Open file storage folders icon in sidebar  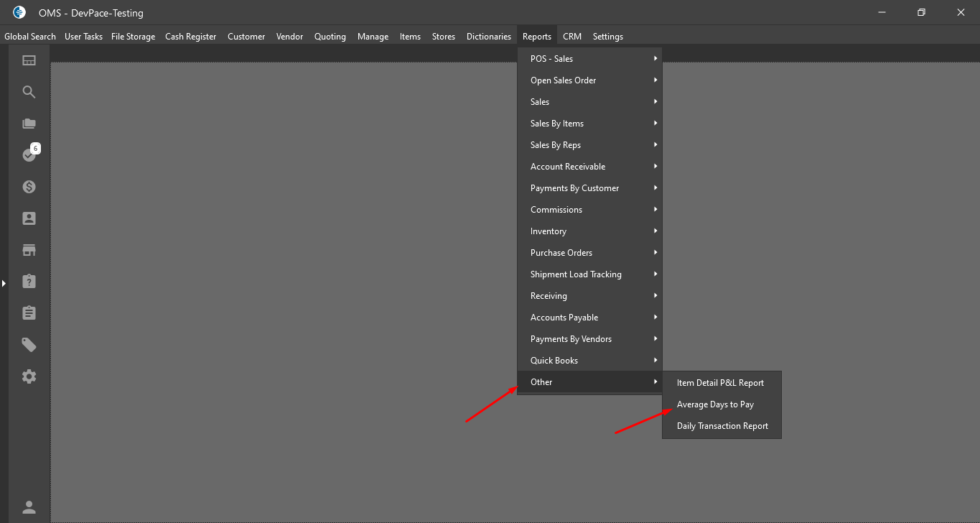point(29,124)
